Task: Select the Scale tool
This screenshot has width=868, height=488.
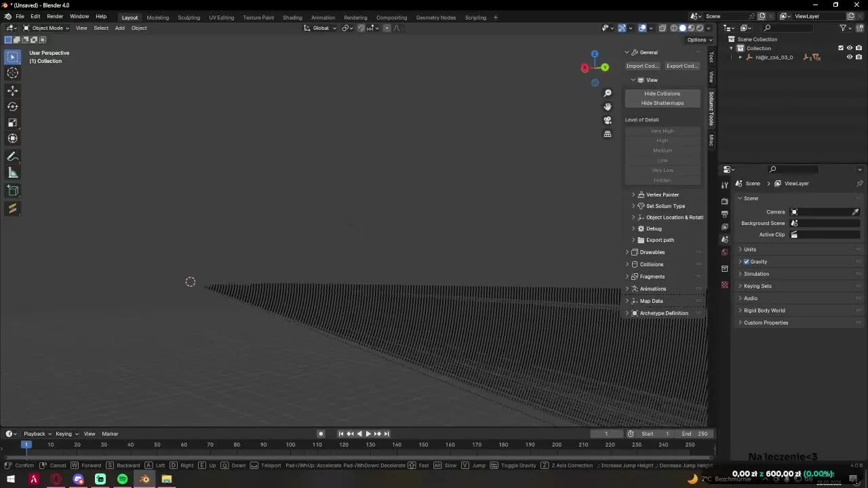Action: (x=12, y=123)
